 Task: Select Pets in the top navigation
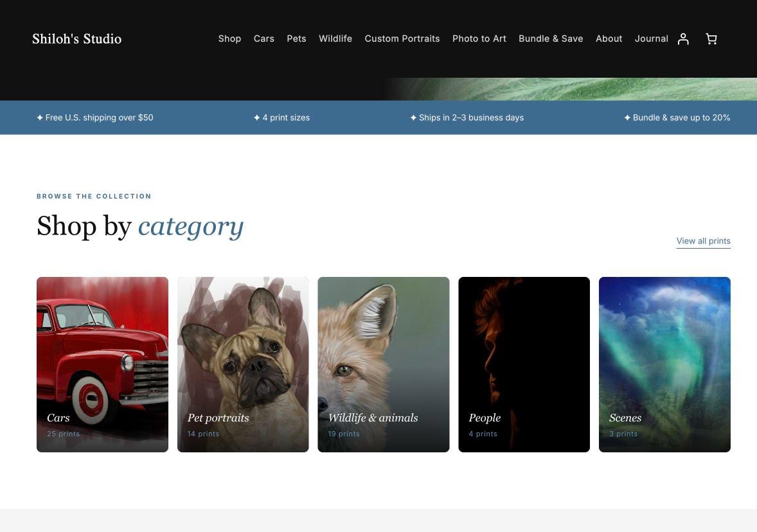[296, 39]
